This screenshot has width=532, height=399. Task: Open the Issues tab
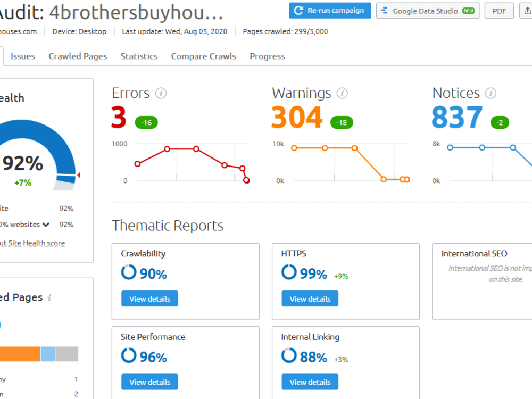23,56
